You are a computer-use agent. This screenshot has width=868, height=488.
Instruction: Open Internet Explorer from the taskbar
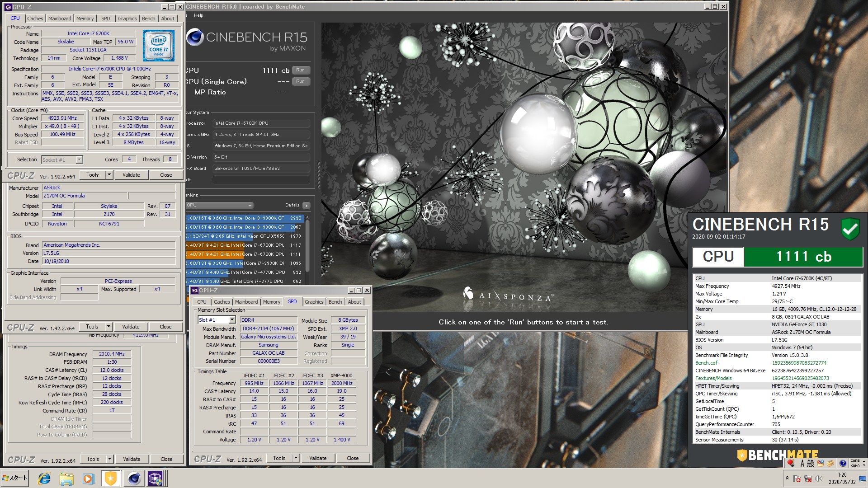(44, 479)
